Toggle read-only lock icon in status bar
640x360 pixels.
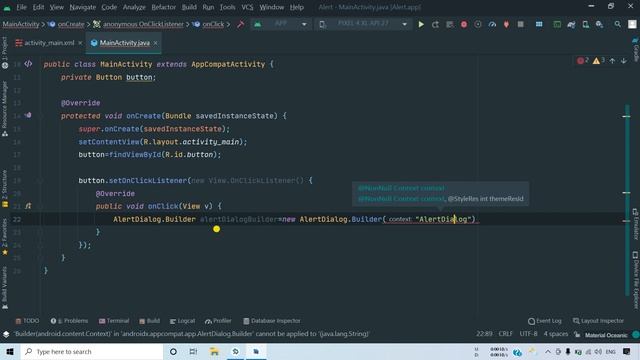click(x=577, y=334)
